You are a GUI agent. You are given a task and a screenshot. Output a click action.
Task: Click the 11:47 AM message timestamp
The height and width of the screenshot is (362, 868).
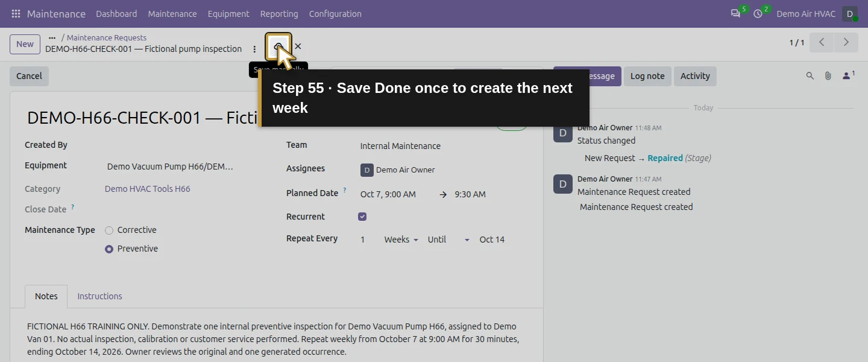648,179
